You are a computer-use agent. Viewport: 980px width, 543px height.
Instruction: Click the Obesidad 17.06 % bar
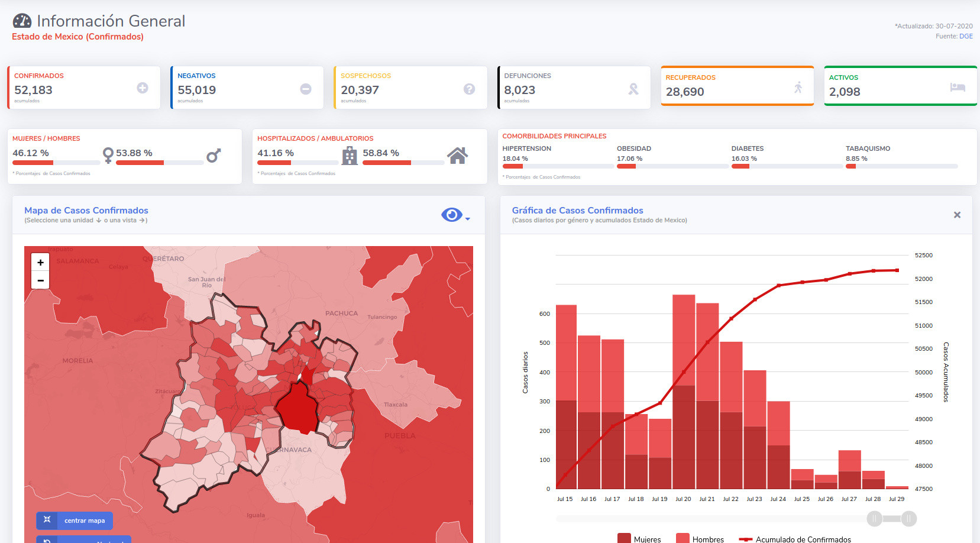(672, 166)
